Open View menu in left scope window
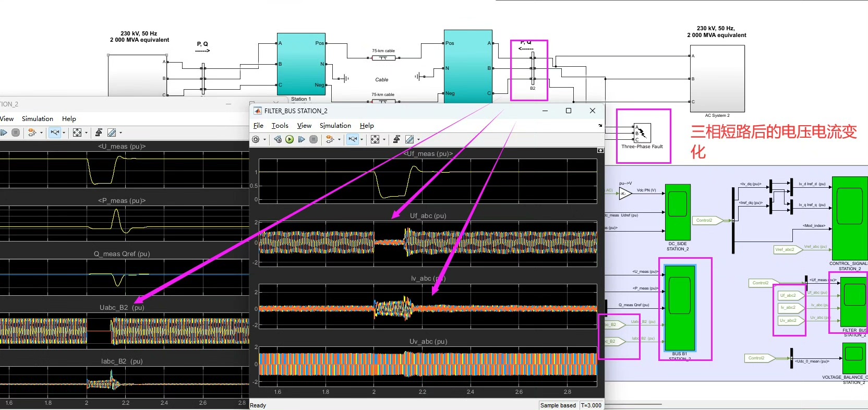The image size is (868, 410). (x=6, y=119)
